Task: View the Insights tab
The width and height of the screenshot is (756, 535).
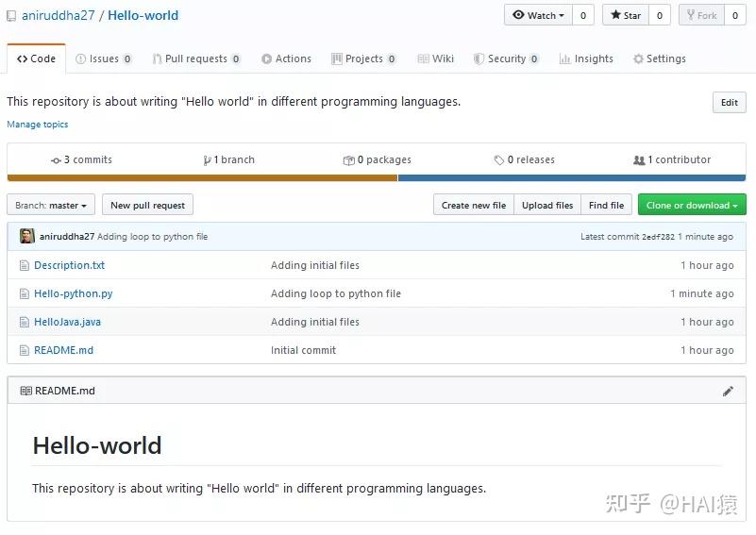Action: 586,59
